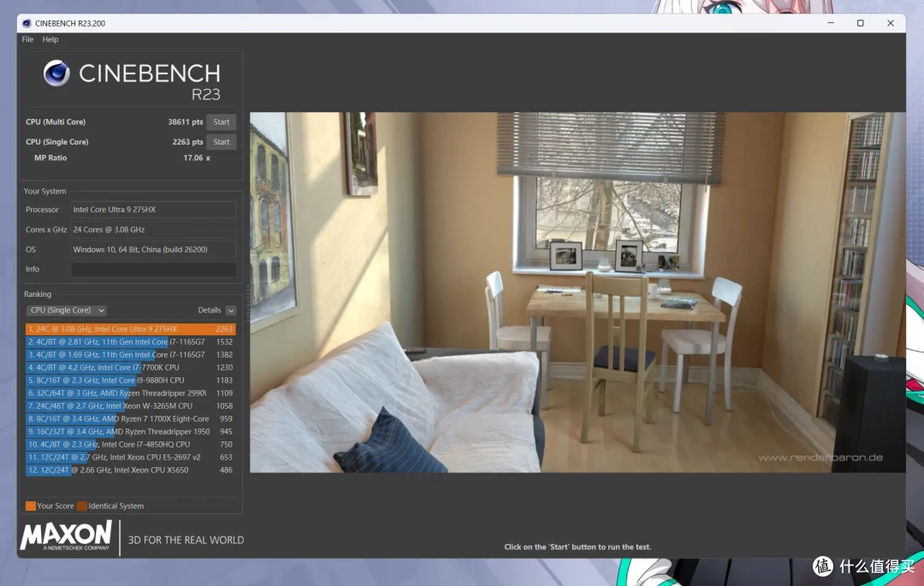924x586 pixels.
Task: Select ranking row Intel Xeon W-3265M CPU
Action: pos(130,406)
